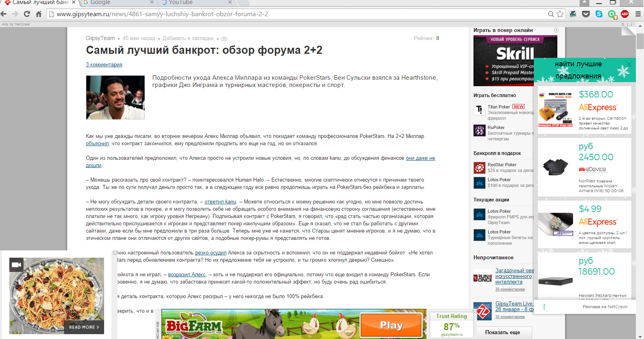The image size is (644, 339).
Task: Open the руб 2450.00 eDevice ad
Action: click(584, 167)
